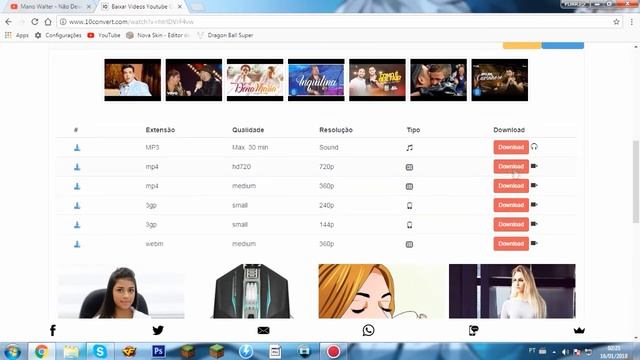Viewport: 640px width, 360px height.
Task: Click the blue button at the page's top right
Action: pos(563,45)
